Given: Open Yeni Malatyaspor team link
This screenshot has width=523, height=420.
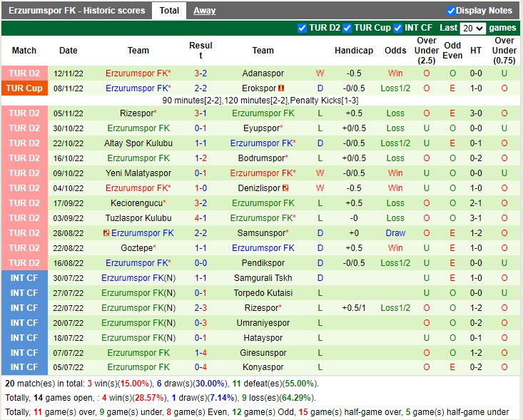Looking at the screenshot, I should (138, 173).
